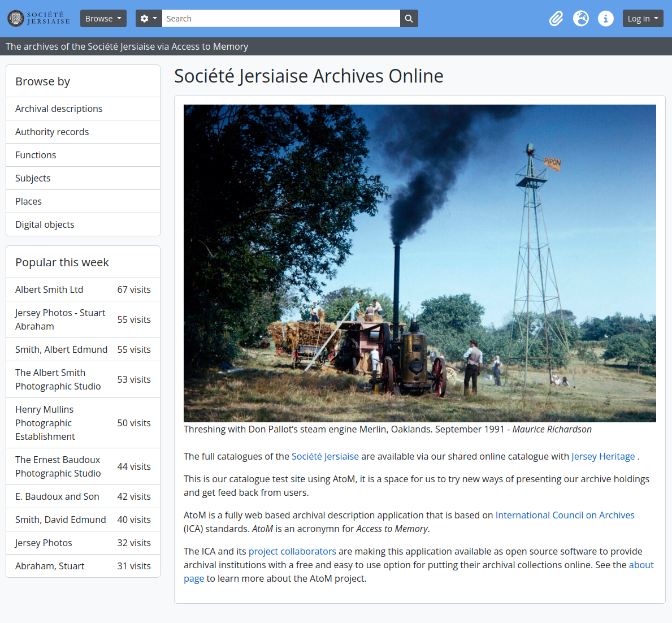The height and width of the screenshot is (623, 672).
Task: Open the Albert Smith Ltd record
Action: [49, 289]
